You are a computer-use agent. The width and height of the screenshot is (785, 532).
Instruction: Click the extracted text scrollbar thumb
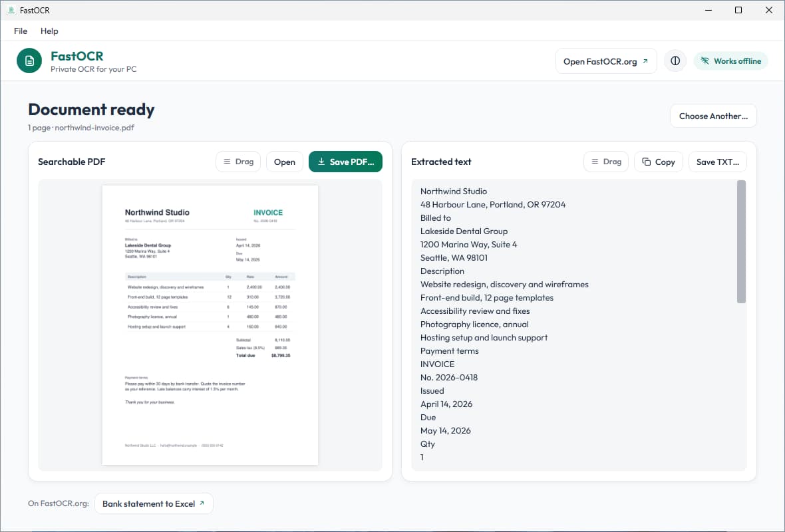[742, 241]
